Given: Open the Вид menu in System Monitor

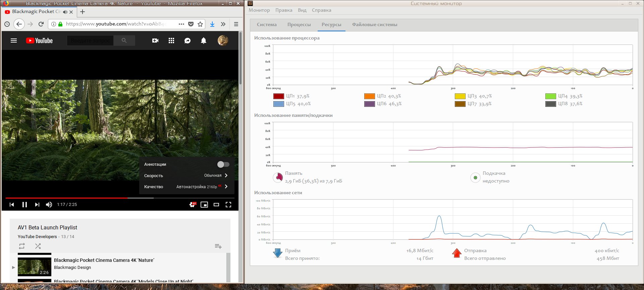Looking at the screenshot, I should (302, 10).
